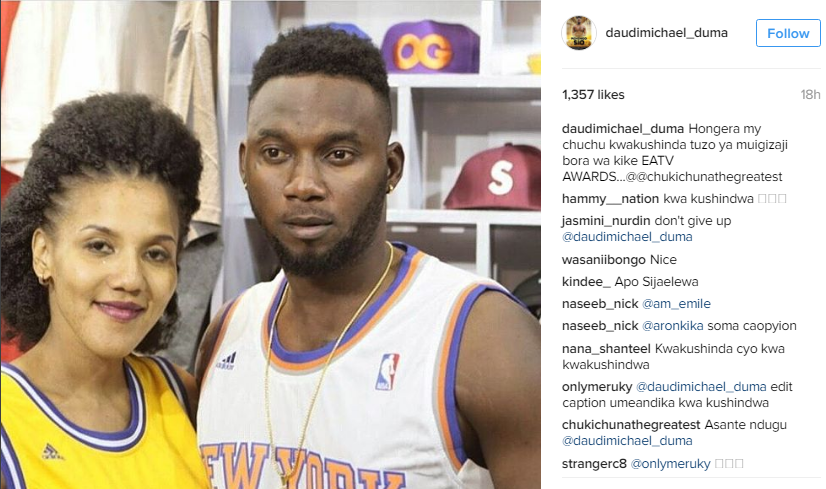
Task: Visit kindee_ commenter profile
Action: point(586,282)
